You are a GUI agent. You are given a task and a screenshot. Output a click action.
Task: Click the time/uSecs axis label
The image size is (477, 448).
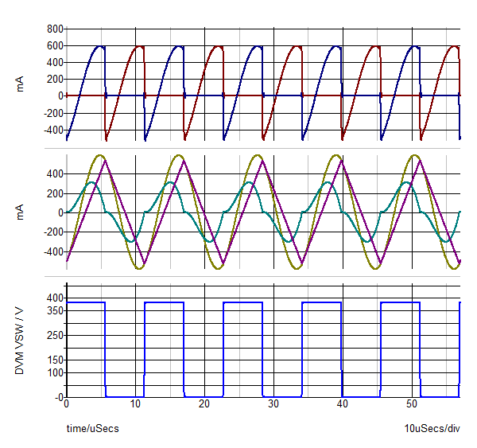pyautogui.click(x=92, y=429)
